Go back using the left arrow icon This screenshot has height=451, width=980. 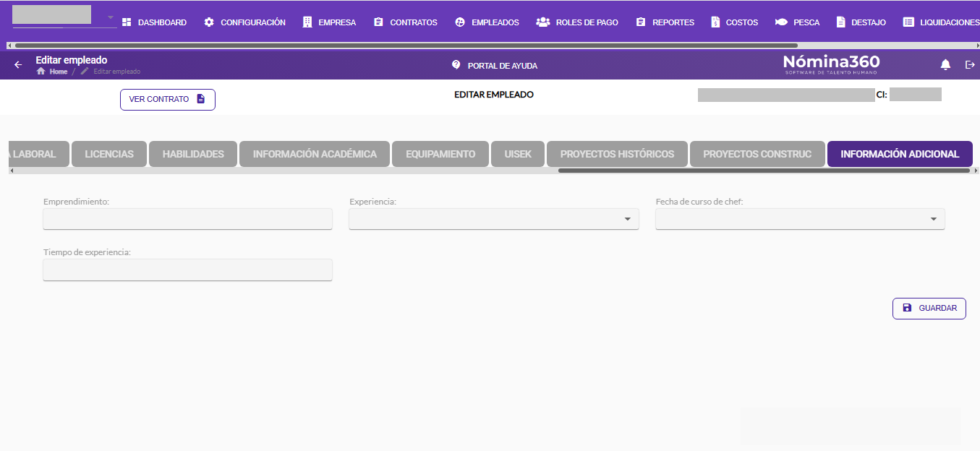(19, 64)
